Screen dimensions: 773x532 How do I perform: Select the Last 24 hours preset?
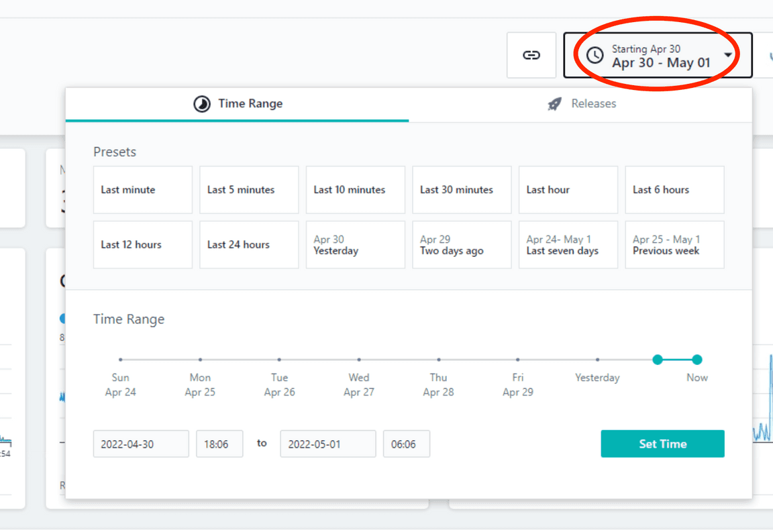click(x=248, y=244)
